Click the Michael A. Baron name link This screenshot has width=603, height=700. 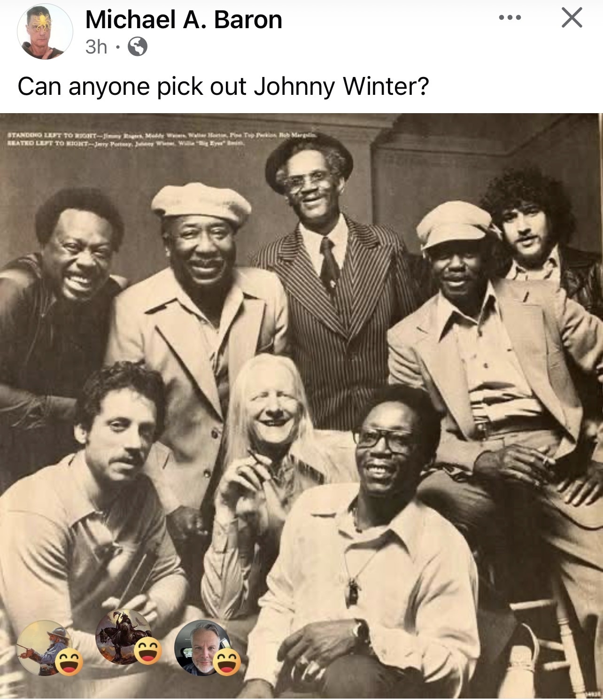click(x=184, y=20)
